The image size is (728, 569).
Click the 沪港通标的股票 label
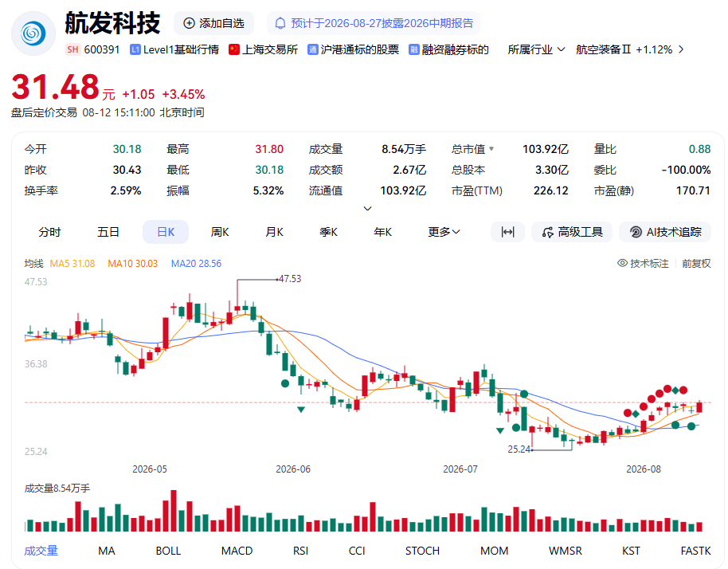tap(360, 49)
